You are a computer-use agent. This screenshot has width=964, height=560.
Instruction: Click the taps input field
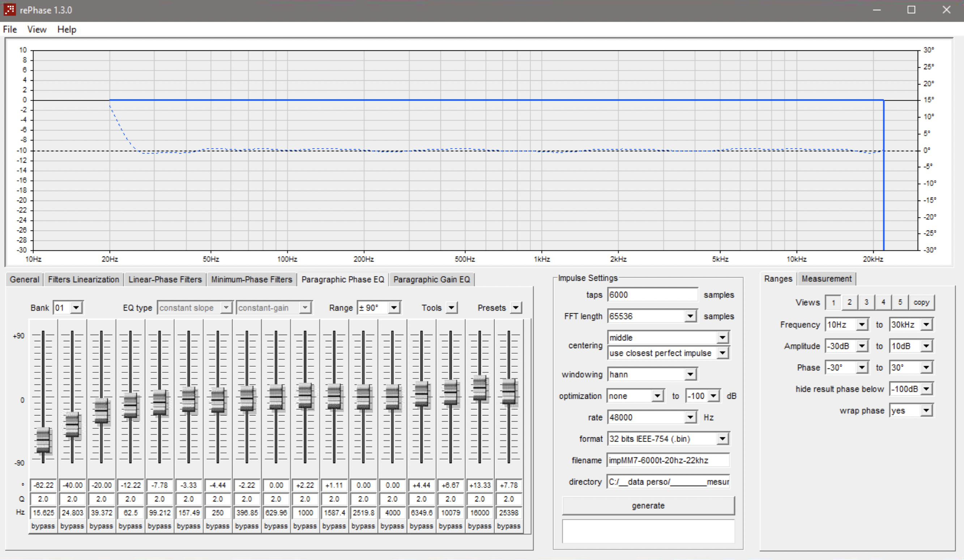click(652, 295)
